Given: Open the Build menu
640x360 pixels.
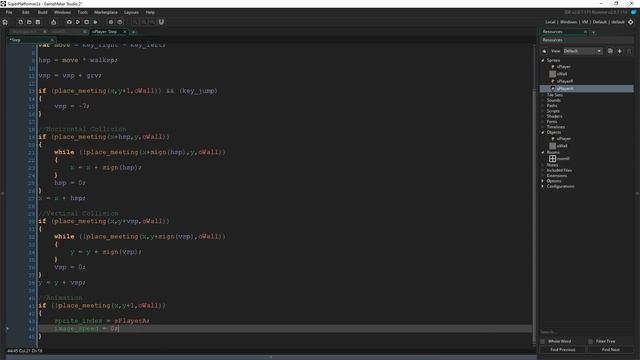Looking at the screenshot, I should coord(42,12).
